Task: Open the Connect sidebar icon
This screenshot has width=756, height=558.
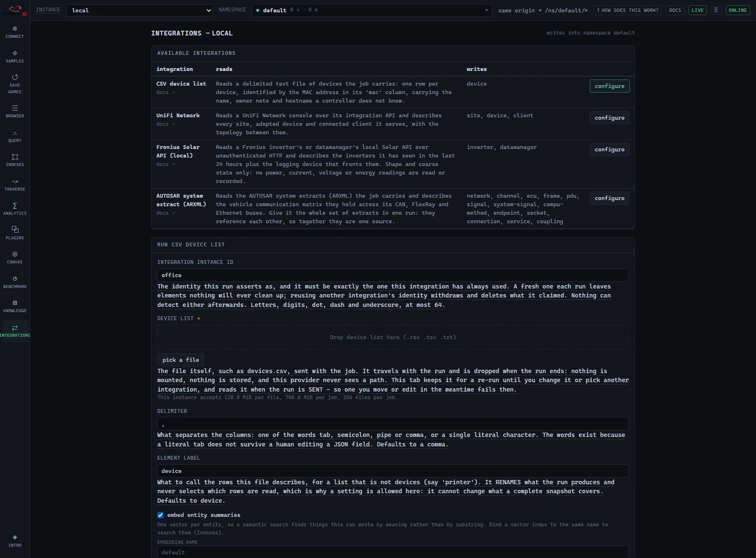Action: coord(15,32)
